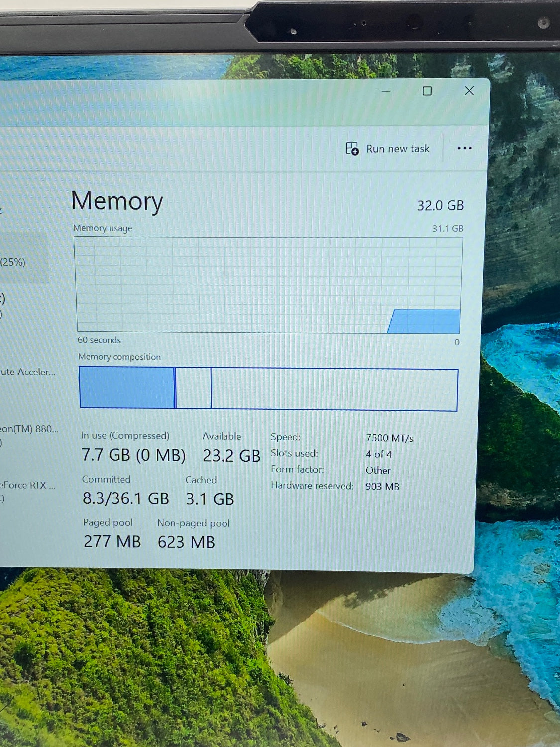Screen dimensions: 560x747
Task: Minimize the Task Manager window
Action: [386, 91]
